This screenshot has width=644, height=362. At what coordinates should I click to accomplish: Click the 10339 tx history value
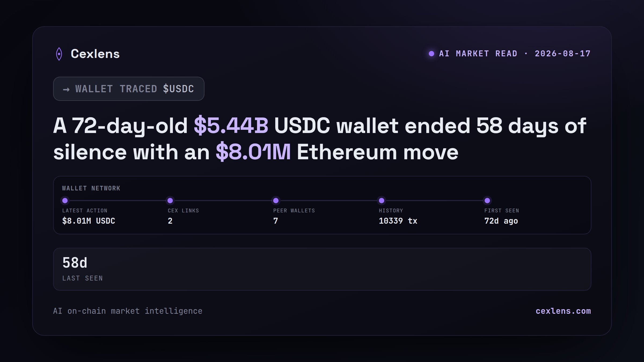pyautogui.click(x=398, y=221)
